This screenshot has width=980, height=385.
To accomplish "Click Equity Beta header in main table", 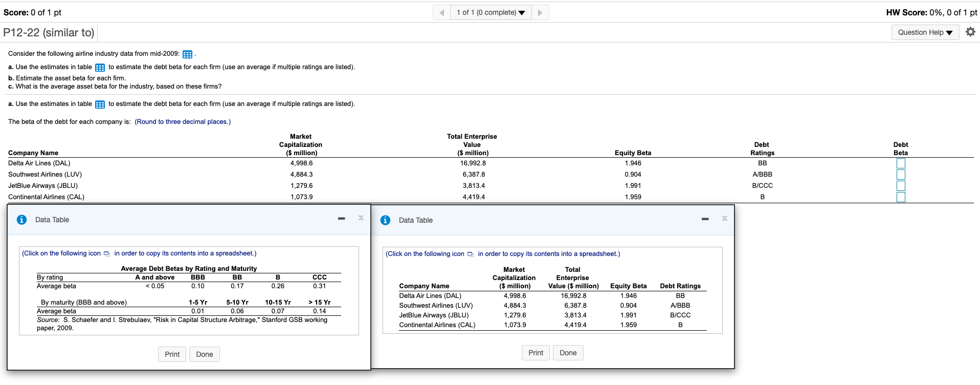I will [633, 153].
